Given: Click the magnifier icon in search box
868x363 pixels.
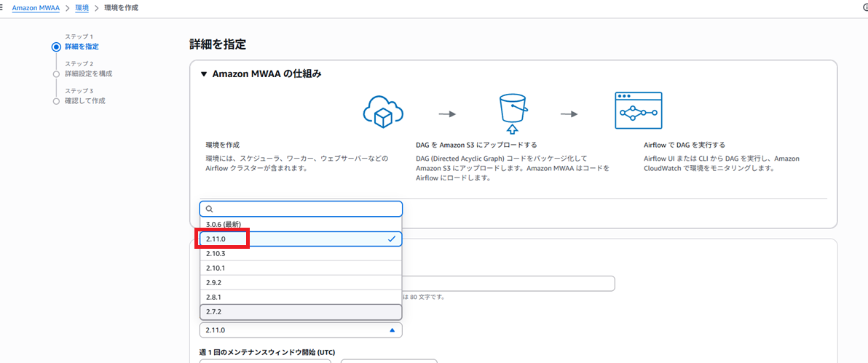Looking at the screenshot, I should tap(209, 210).
